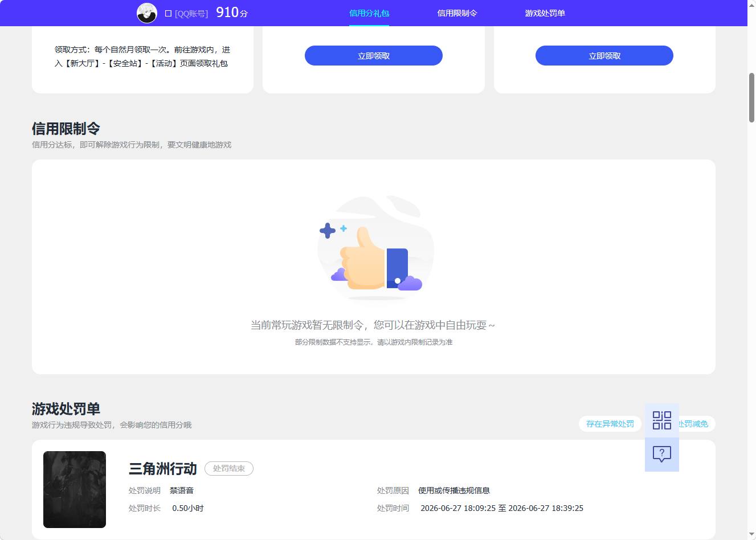The width and height of the screenshot is (756, 540).
Task: Click 立即领取 in the right gift card
Action: 604,56
